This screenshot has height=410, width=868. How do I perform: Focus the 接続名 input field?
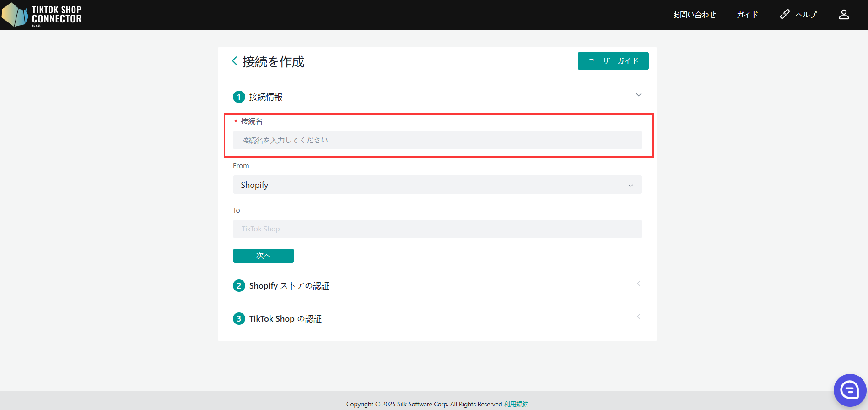pyautogui.click(x=437, y=140)
